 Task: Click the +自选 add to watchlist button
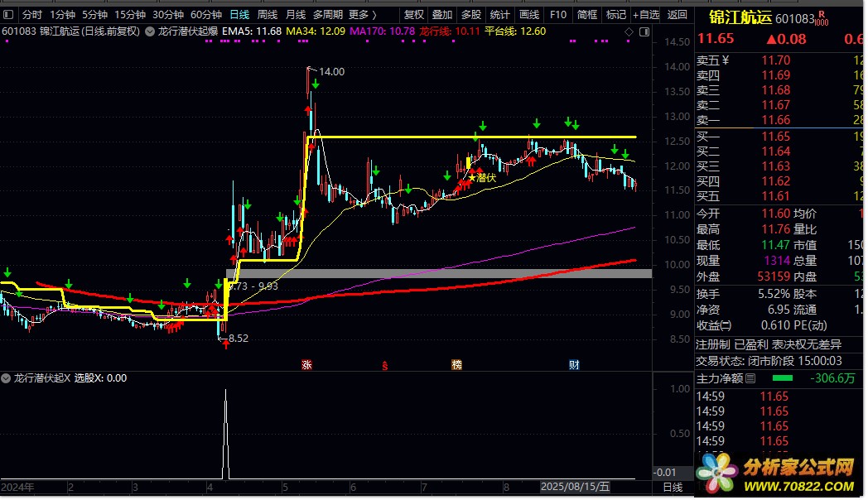tap(646, 14)
